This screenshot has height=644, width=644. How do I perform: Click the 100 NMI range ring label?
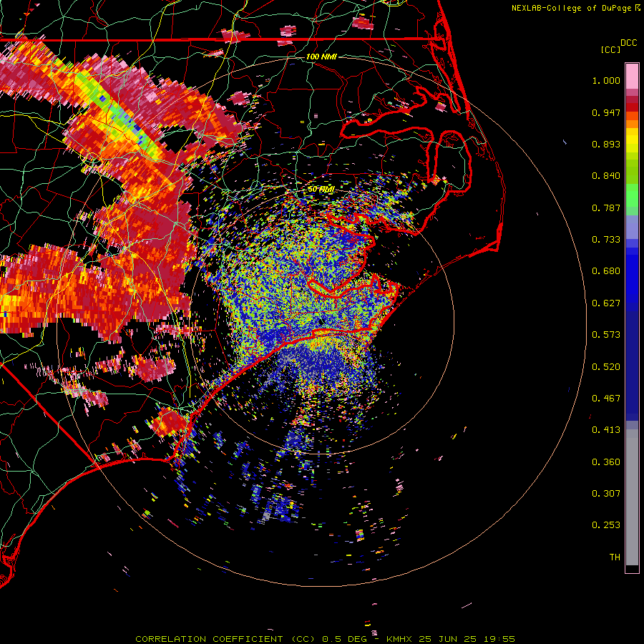point(321,57)
